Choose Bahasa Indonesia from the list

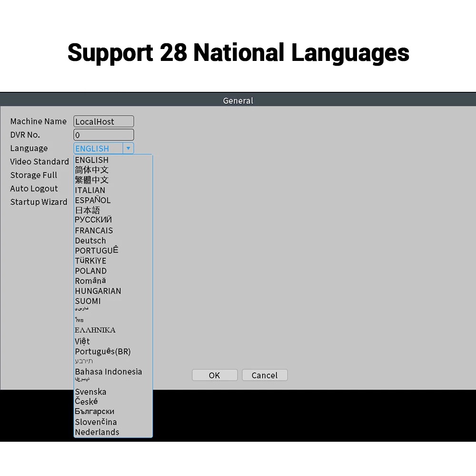coord(109,371)
